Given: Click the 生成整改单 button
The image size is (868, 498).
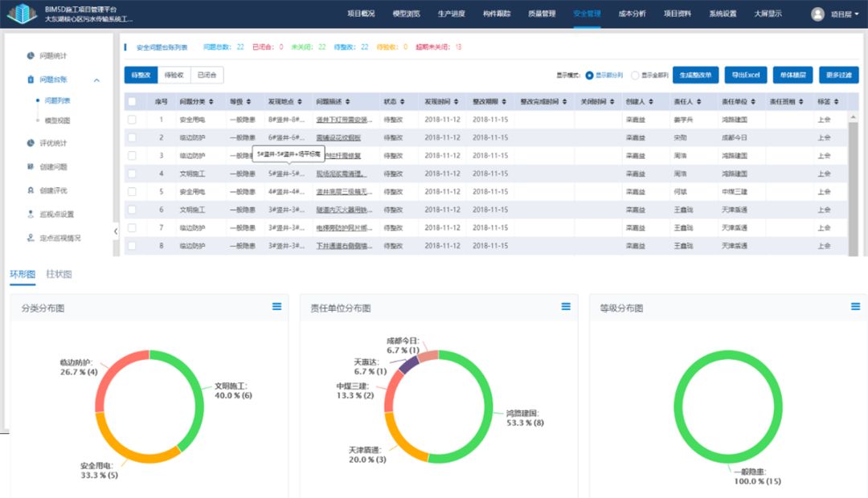Looking at the screenshot, I should [696, 75].
